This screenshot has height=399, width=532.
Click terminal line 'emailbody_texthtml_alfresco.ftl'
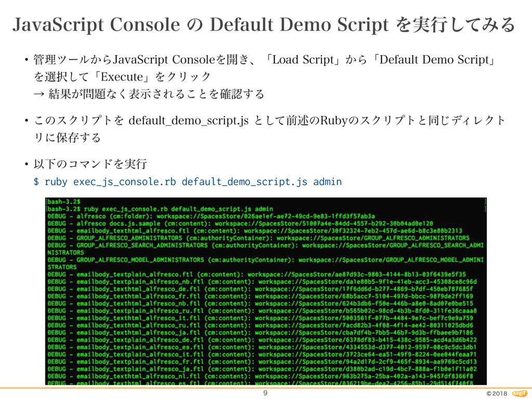[x=255, y=231]
